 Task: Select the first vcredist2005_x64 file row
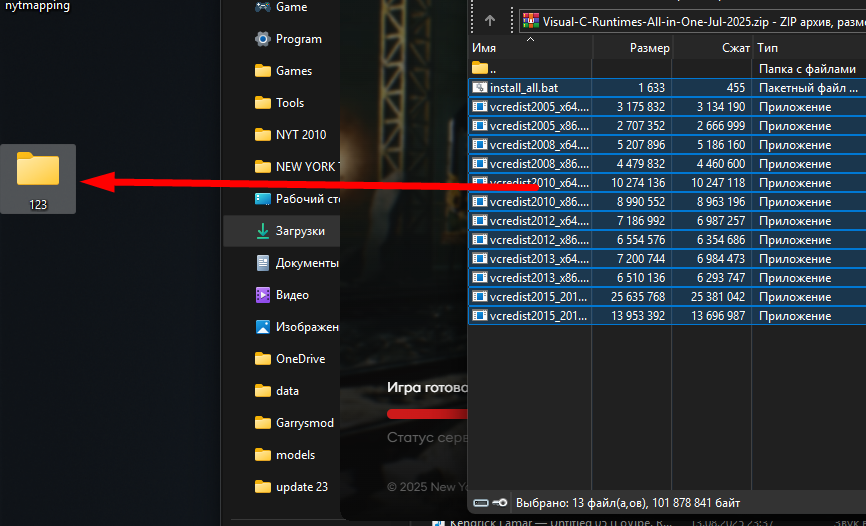point(538,107)
